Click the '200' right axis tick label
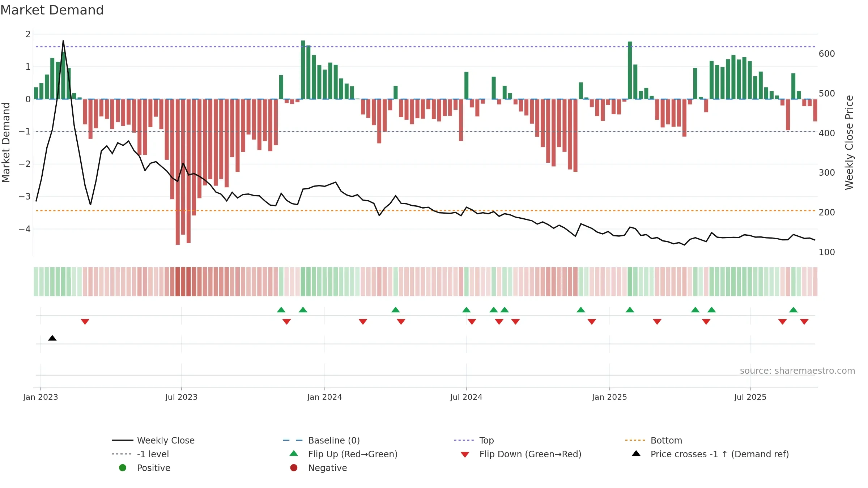Viewport: 868px width, 488px height. (827, 213)
